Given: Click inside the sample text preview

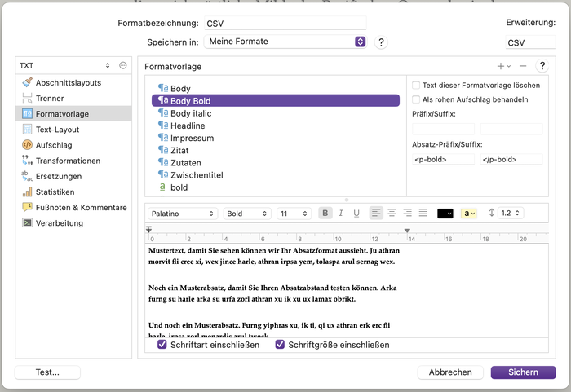Looking at the screenshot, I should pyautogui.click(x=347, y=290).
